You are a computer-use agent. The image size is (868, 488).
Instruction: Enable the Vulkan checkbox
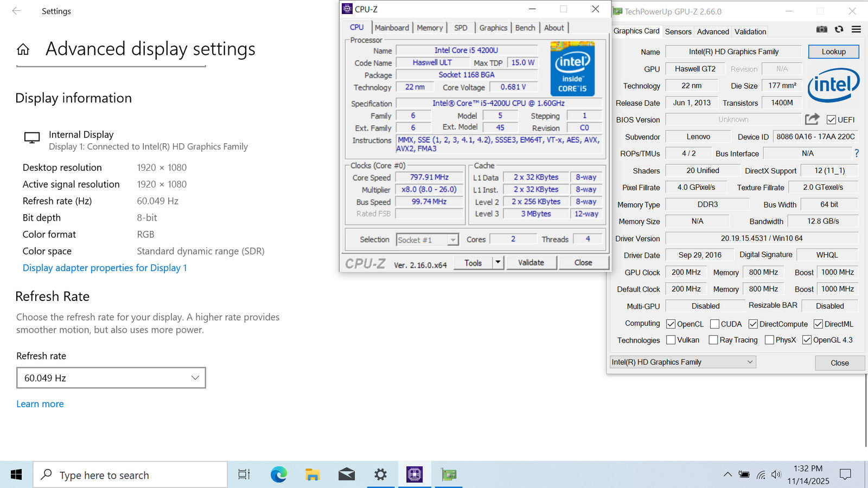point(671,340)
